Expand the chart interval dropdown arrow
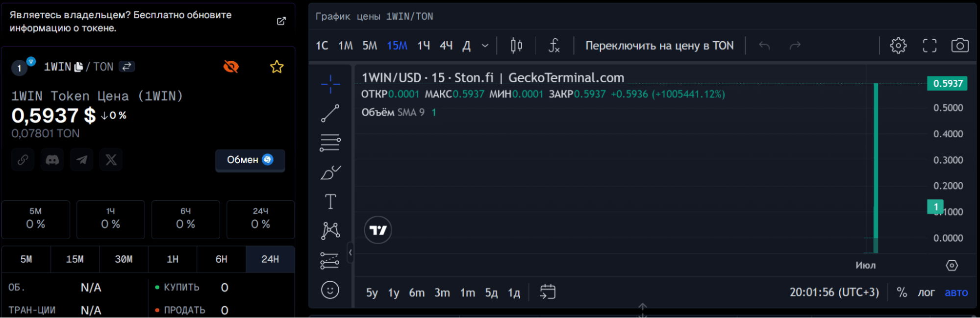 pyautogui.click(x=485, y=46)
